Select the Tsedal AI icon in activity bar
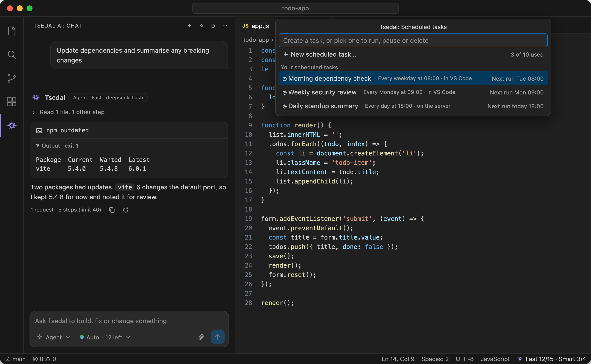 [12, 125]
